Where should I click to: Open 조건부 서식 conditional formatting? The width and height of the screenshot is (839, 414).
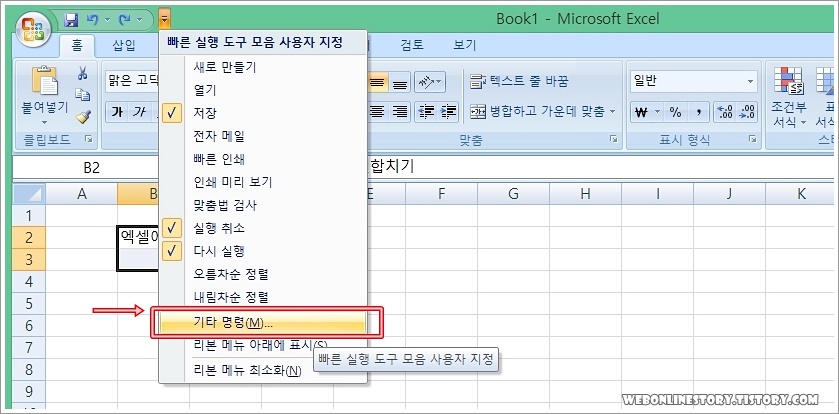point(789,98)
